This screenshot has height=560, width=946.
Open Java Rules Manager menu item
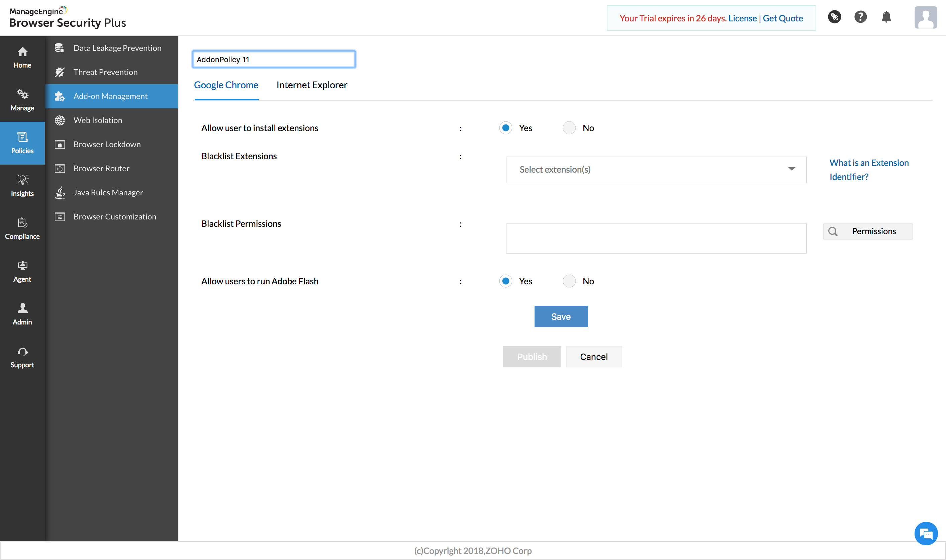point(111,193)
